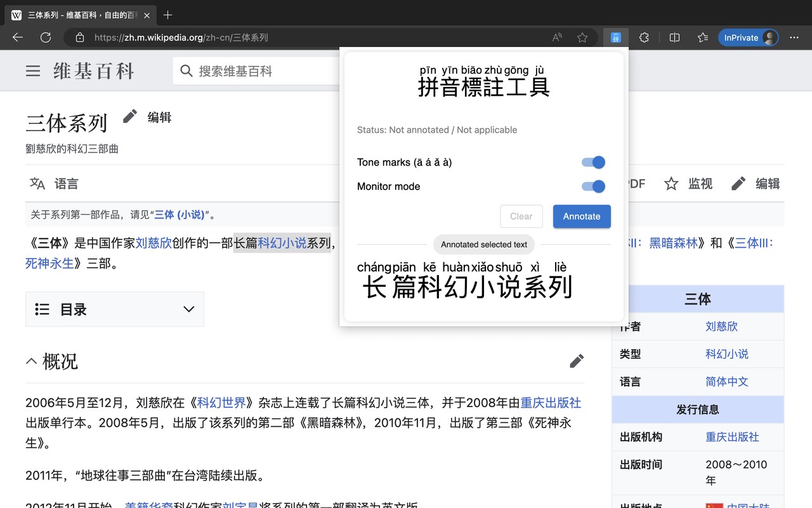Click the pinyin annotation extension icon

tap(615, 37)
